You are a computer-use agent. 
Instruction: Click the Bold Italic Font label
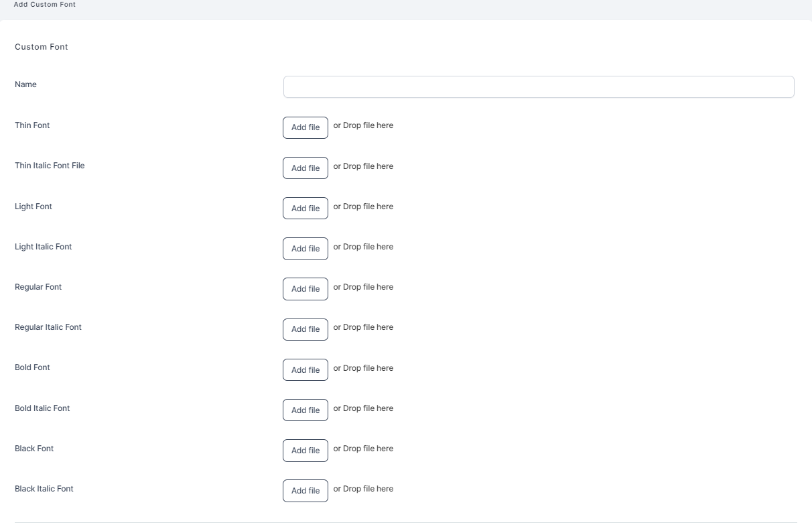tap(42, 408)
